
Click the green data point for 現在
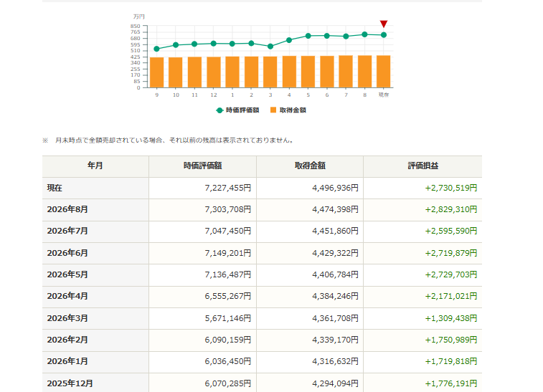[383, 35]
